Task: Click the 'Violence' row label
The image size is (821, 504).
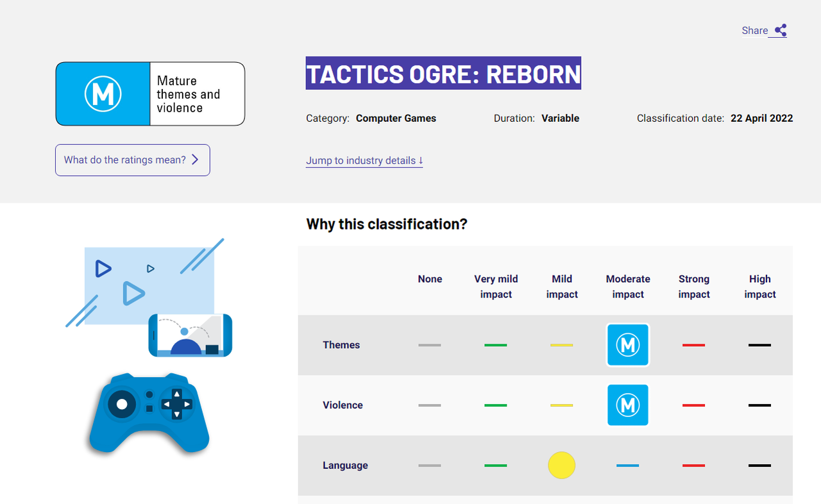Action: (343, 405)
